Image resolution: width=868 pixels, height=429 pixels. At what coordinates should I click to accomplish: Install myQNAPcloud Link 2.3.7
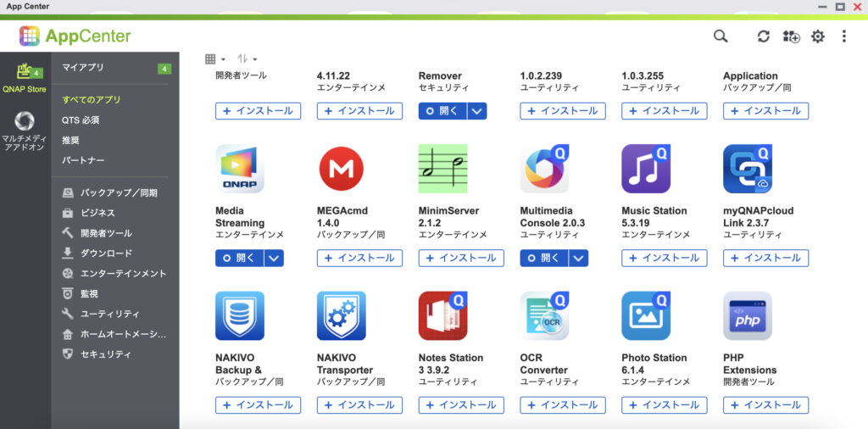(x=766, y=258)
